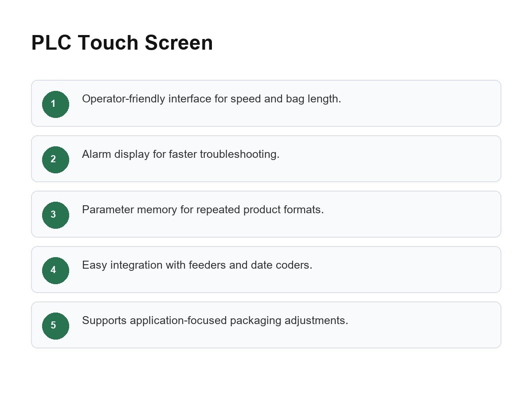The image size is (532, 399).
Task: Click the third card's empty right area
Action: [x=412, y=214]
